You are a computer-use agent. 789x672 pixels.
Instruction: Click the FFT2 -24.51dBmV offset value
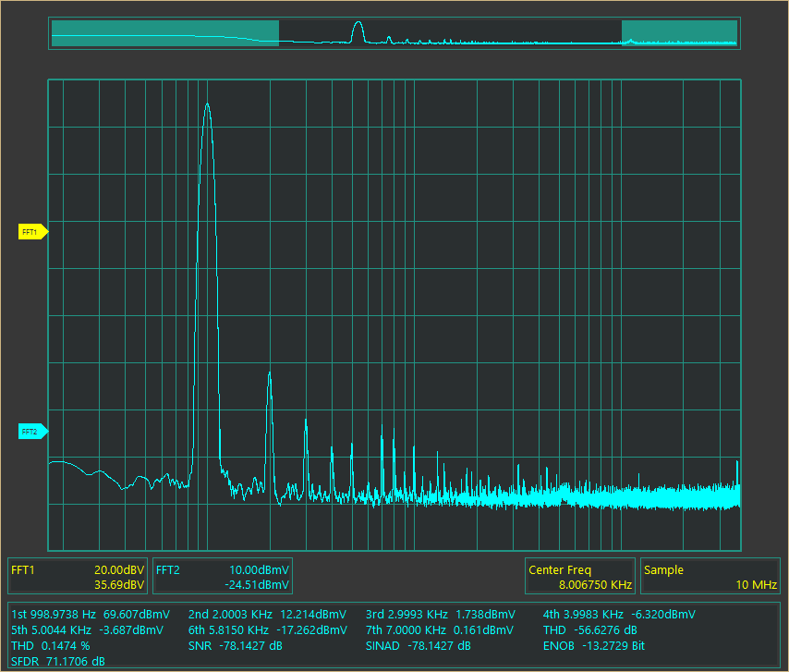click(x=257, y=585)
